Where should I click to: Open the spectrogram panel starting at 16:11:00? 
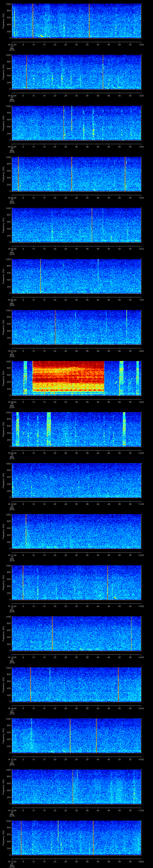(x=76, y=531)
